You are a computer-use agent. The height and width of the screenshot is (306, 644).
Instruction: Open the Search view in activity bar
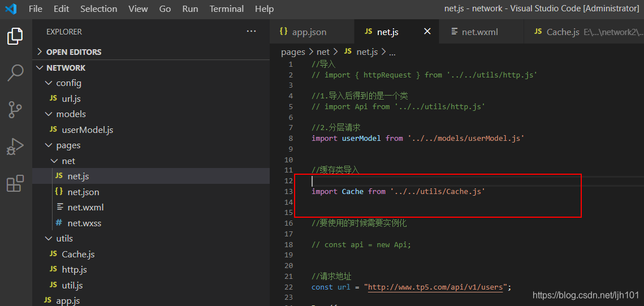tap(15, 73)
